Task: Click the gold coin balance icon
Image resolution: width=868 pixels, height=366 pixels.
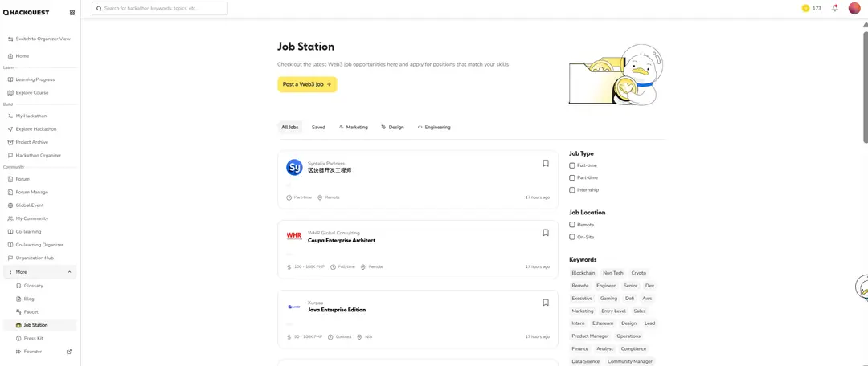Action: point(805,8)
